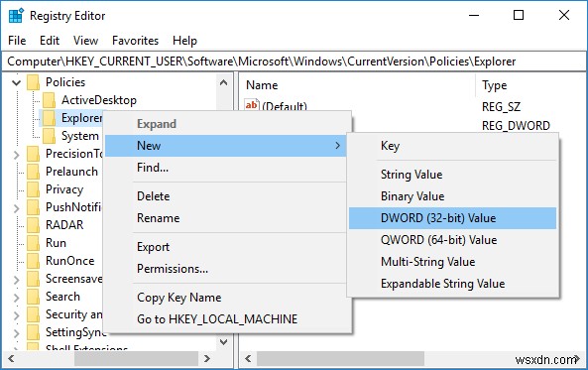
Task: Click the Policies folder icon
Action: pos(33,82)
